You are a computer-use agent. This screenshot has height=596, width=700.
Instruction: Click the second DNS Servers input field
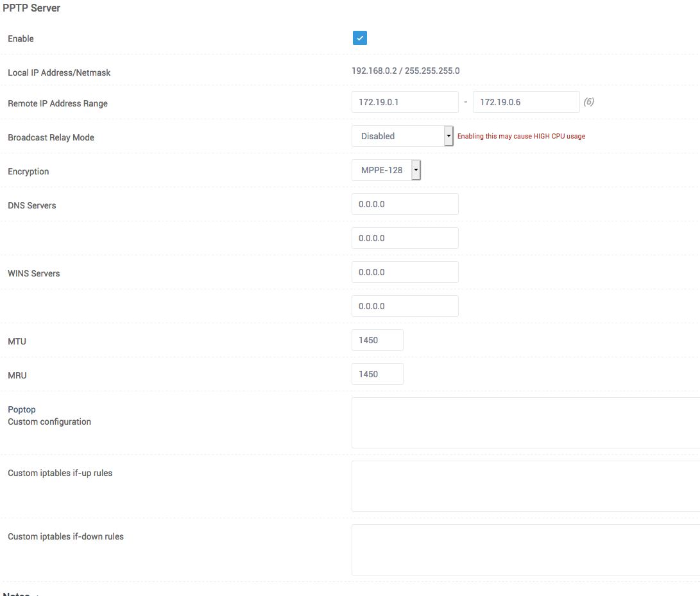(404, 238)
